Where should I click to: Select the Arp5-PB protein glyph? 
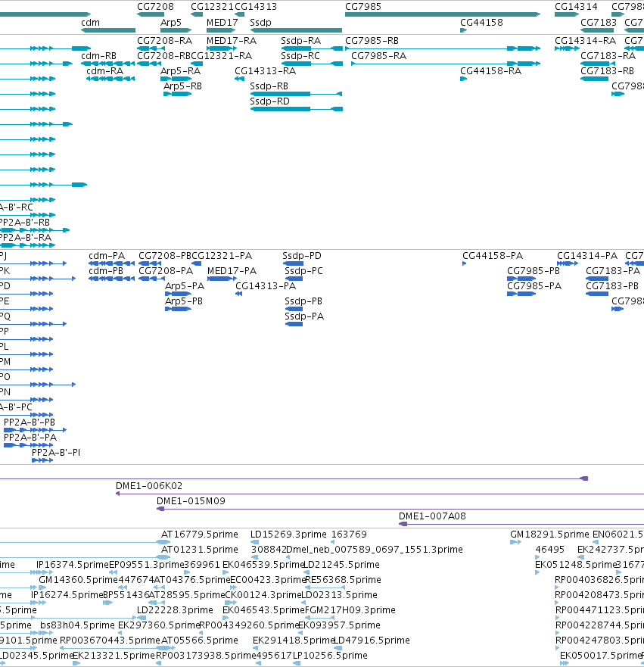tap(178, 309)
